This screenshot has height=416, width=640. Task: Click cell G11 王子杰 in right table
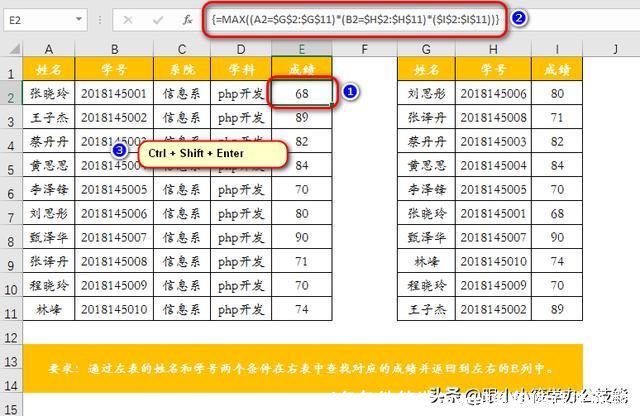426,309
